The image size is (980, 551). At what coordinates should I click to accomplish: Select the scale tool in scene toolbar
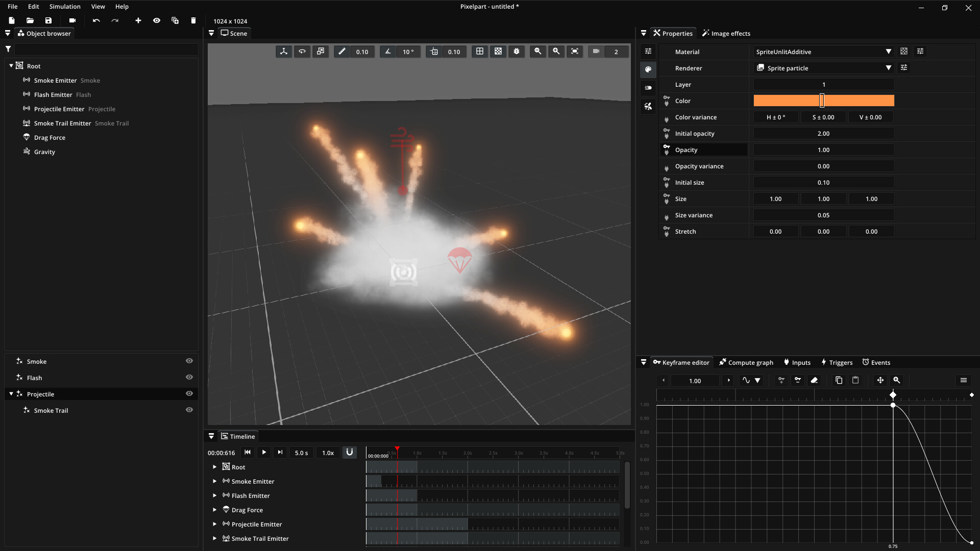[x=321, y=52]
